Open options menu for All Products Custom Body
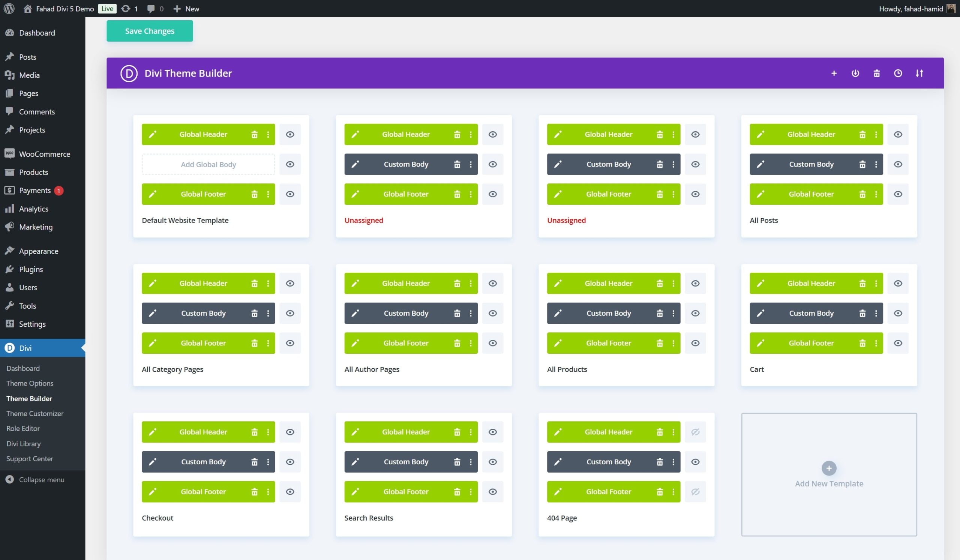 pyautogui.click(x=673, y=313)
